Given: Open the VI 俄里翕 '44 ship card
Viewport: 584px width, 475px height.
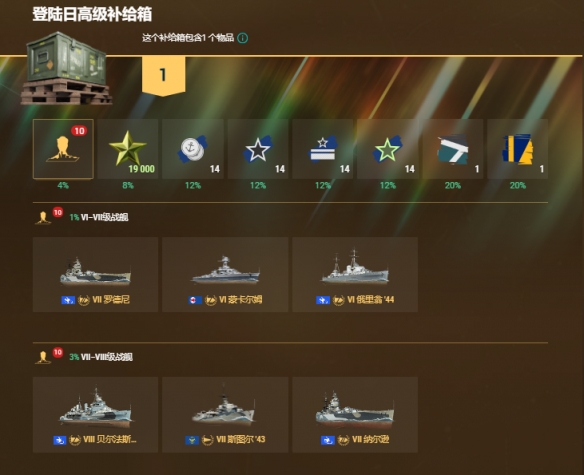Looking at the screenshot, I should coord(355,275).
